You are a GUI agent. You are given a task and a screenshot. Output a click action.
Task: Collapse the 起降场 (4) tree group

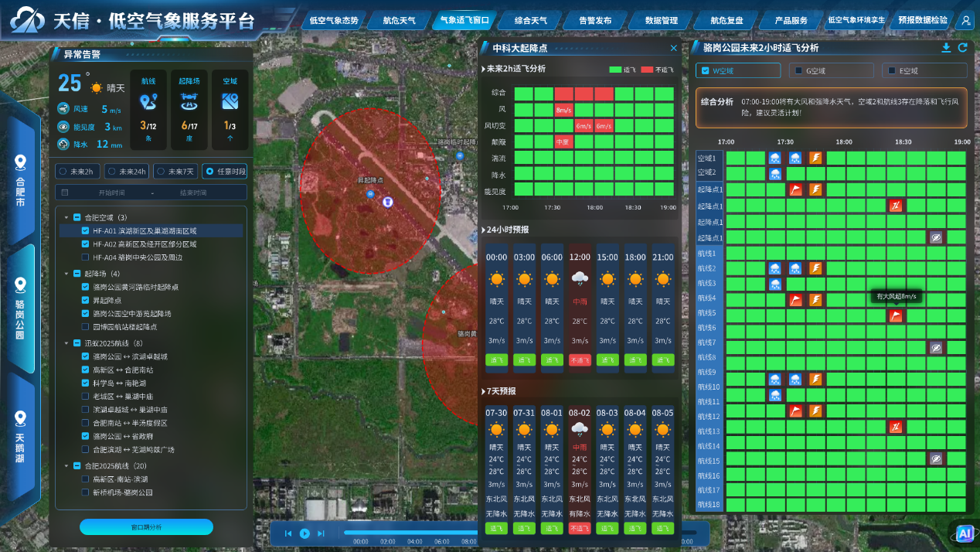[x=66, y=274]
